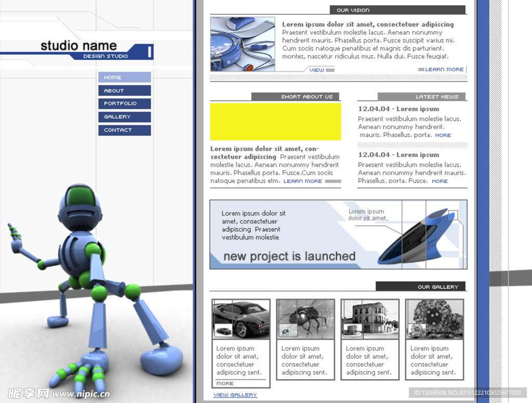Image resolution: width=532 pixels, height=403 pixels.
Task: Open More link for second news item
Action: 439,181
